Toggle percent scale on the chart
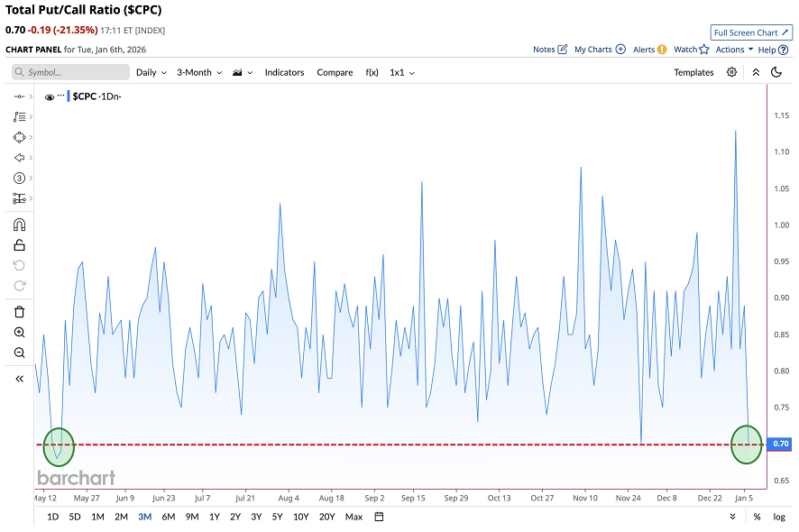This screenshot has width=799, height=532. point(757,517)
